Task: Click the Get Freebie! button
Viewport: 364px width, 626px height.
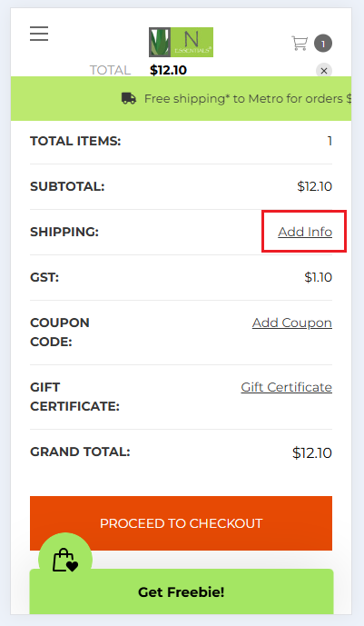Action: [182, 591]
